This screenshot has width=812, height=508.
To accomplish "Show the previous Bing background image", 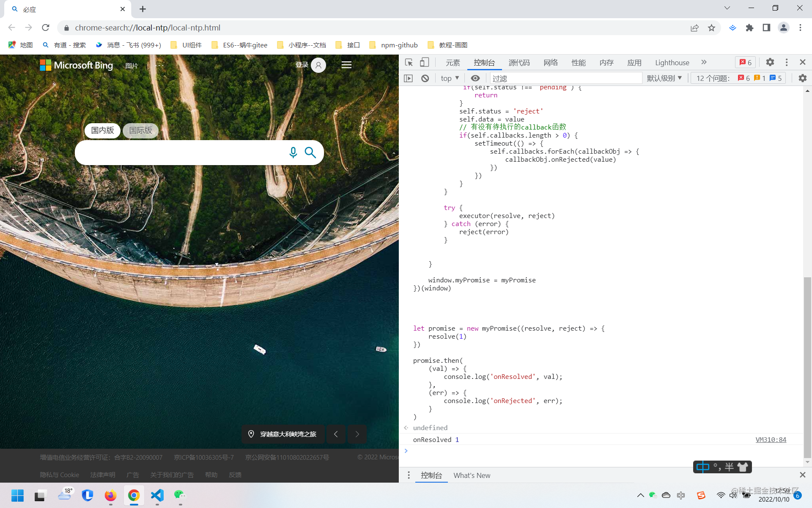I will [336, 434].
